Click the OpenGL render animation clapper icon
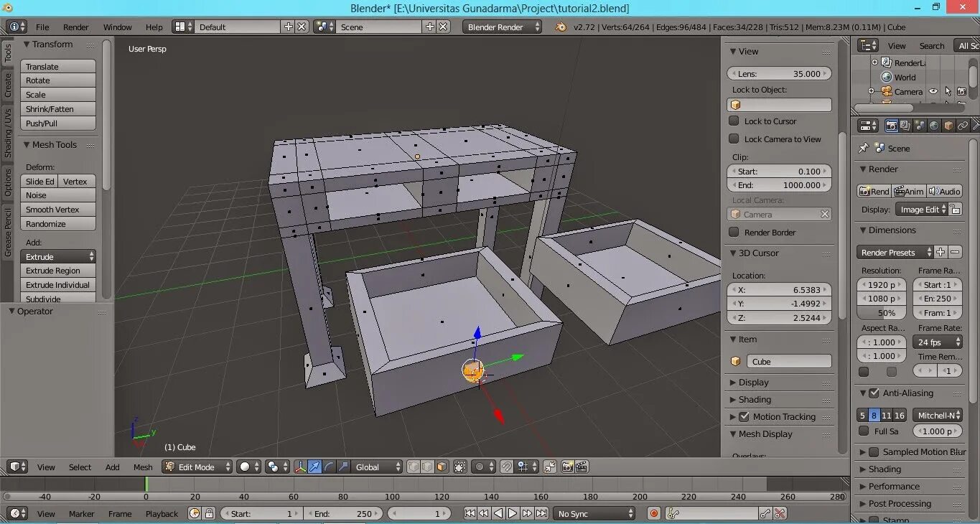 (x=582, y=467)
